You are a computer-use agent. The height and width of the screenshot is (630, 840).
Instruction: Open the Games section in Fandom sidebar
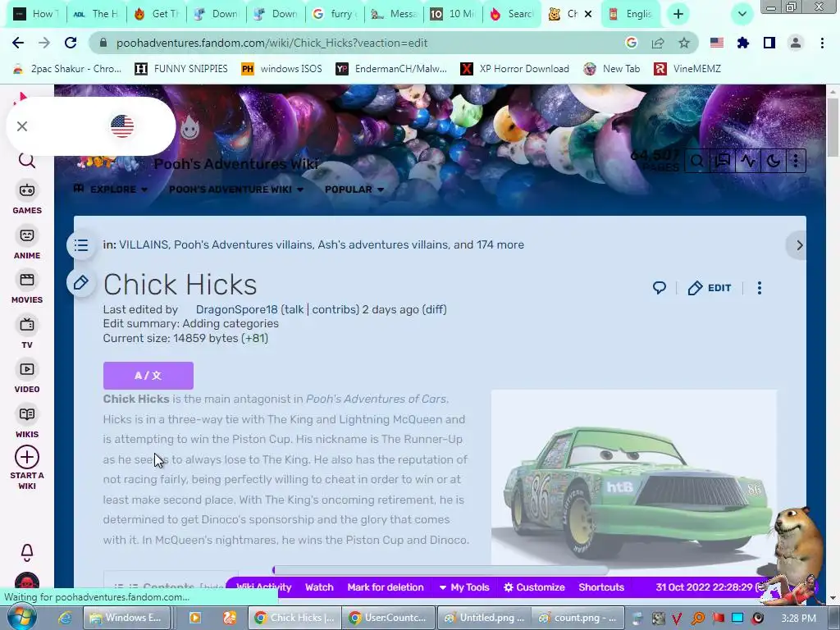point(27,199)
